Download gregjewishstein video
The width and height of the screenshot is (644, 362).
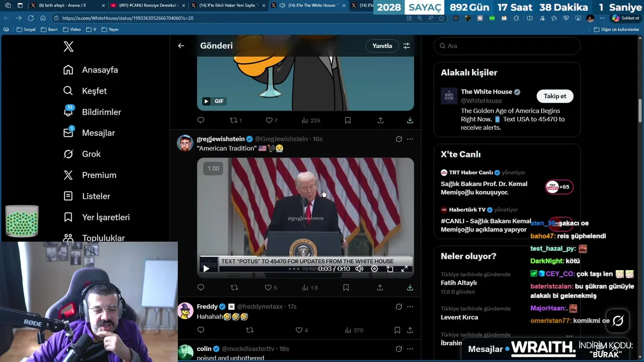click(x=410, y=288)
